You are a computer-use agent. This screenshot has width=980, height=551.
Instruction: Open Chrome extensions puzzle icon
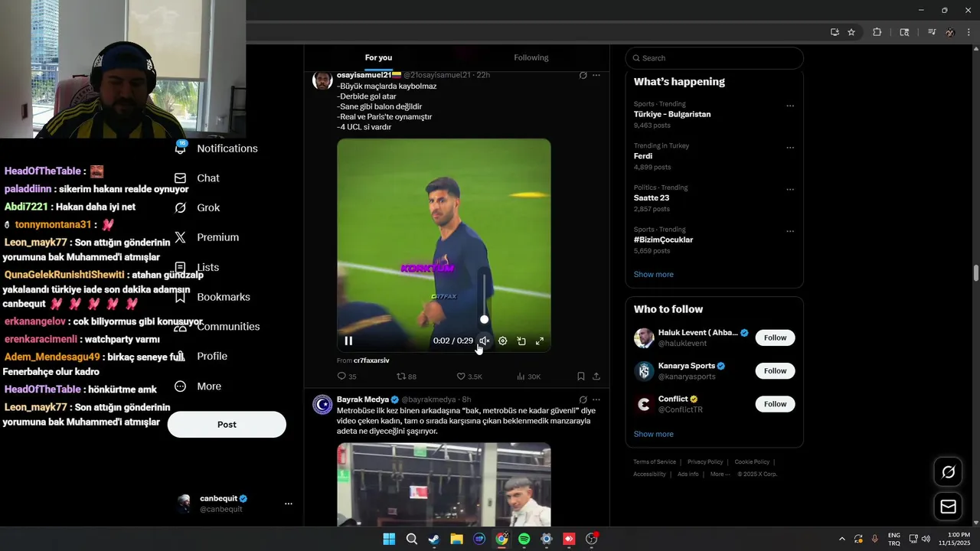coord(877,32)
